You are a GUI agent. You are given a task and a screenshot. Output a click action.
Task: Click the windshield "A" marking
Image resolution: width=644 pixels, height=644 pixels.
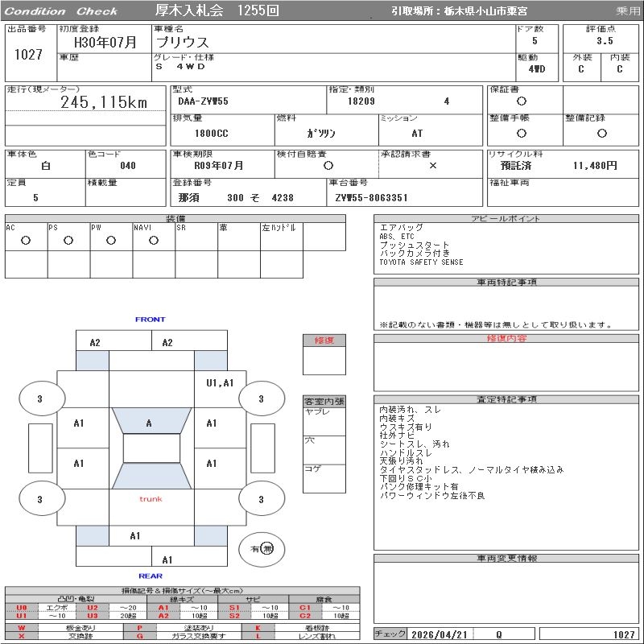[149, 423]
